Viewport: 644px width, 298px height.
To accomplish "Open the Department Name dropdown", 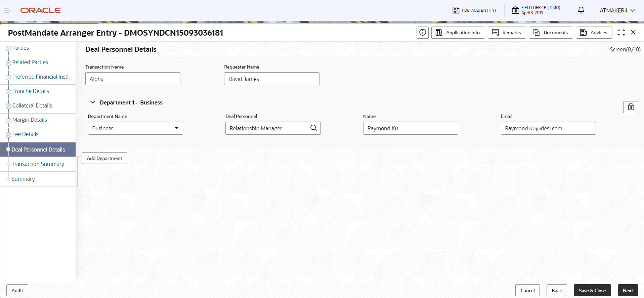I will (x=135, y=128).
